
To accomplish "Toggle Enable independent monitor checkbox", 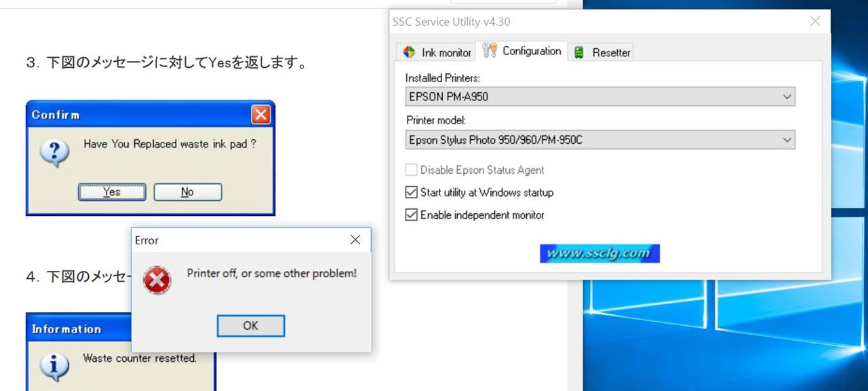I will coord(411,215).
